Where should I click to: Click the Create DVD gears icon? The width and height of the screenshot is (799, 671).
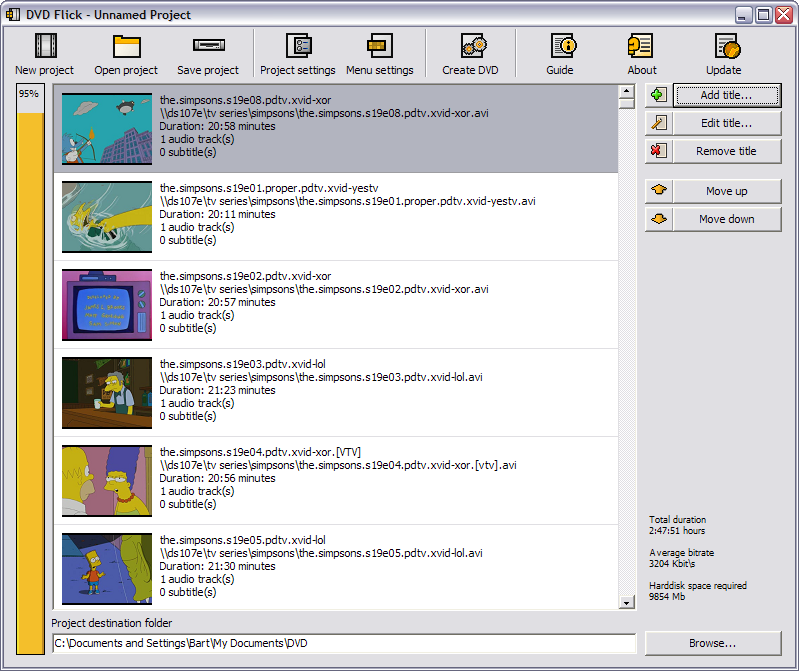click(x=474, y=46)
